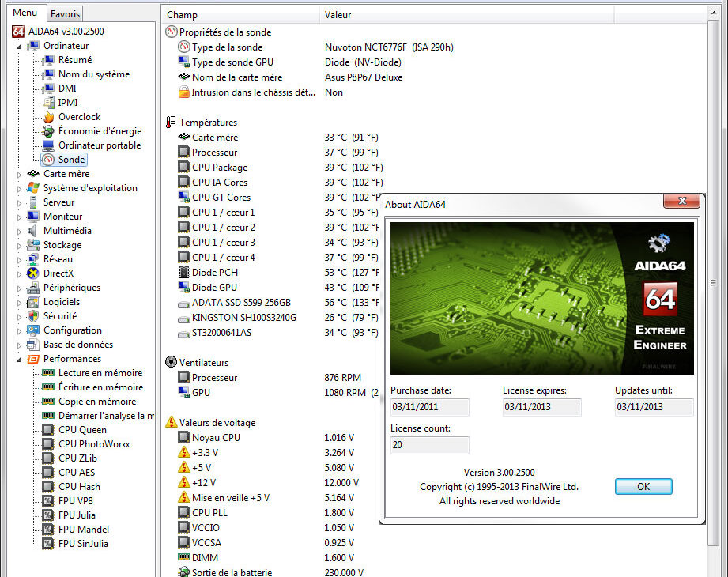Click the Valeurs de voltage warning icon
Screen dimensions: 728x577
[x=171, y=423]
